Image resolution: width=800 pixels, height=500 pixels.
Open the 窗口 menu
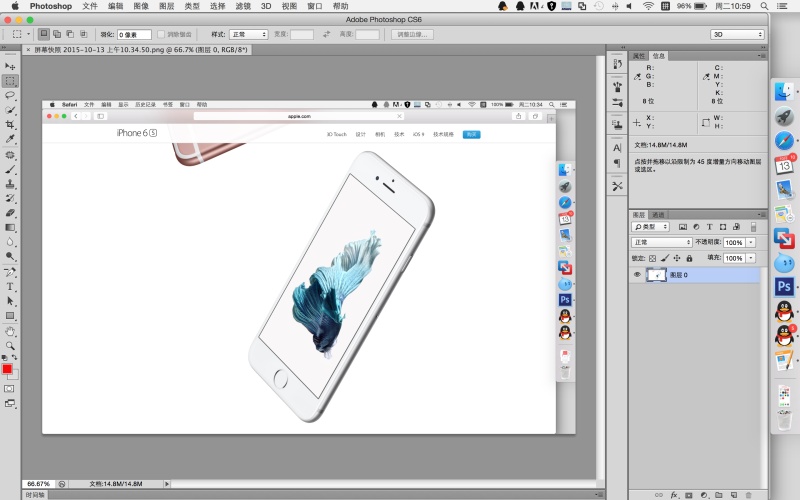[x=315, y=6]
